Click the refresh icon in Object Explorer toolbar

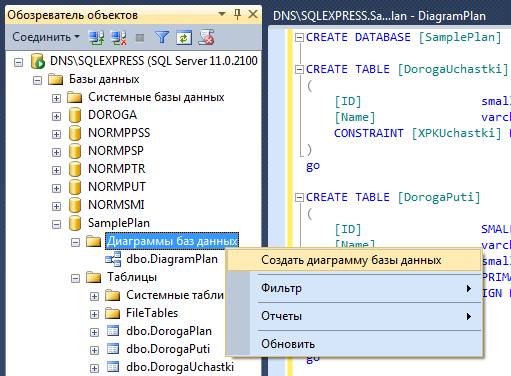[x=184, y=37]
